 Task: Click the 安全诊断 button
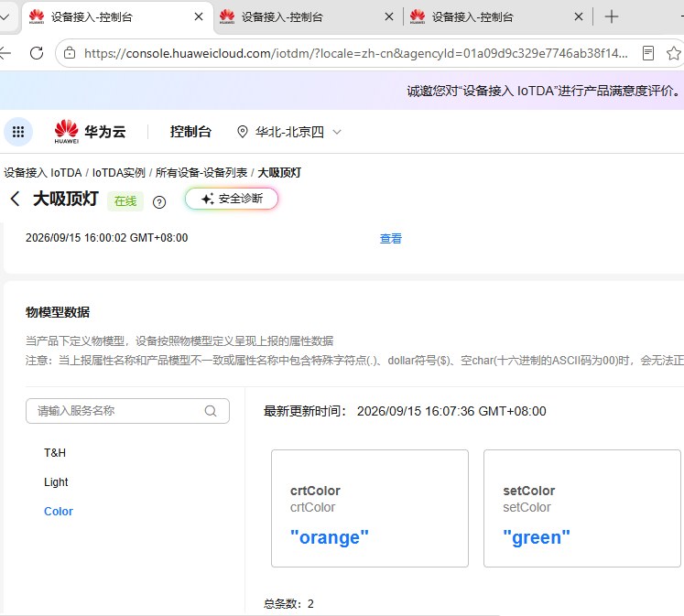[232, 199]
